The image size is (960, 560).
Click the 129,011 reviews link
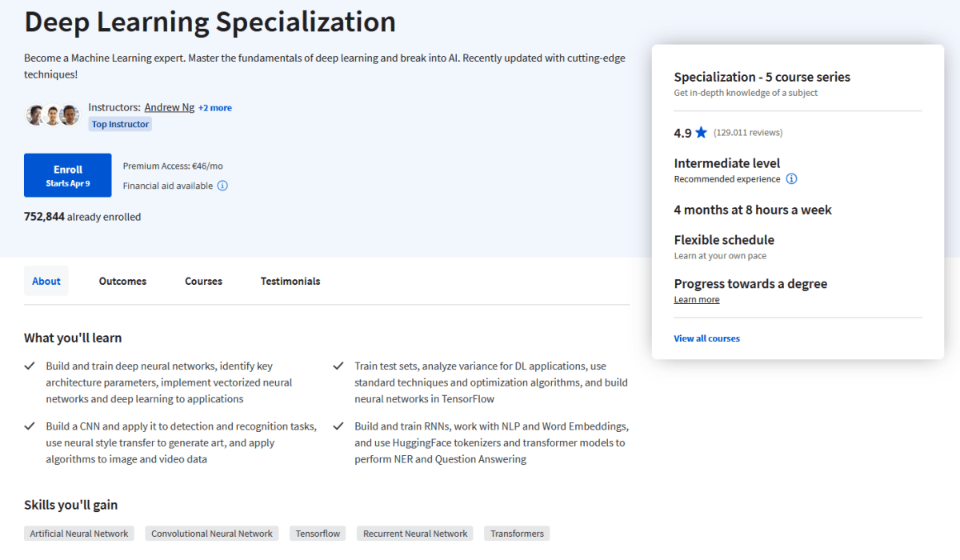(747, 132)
